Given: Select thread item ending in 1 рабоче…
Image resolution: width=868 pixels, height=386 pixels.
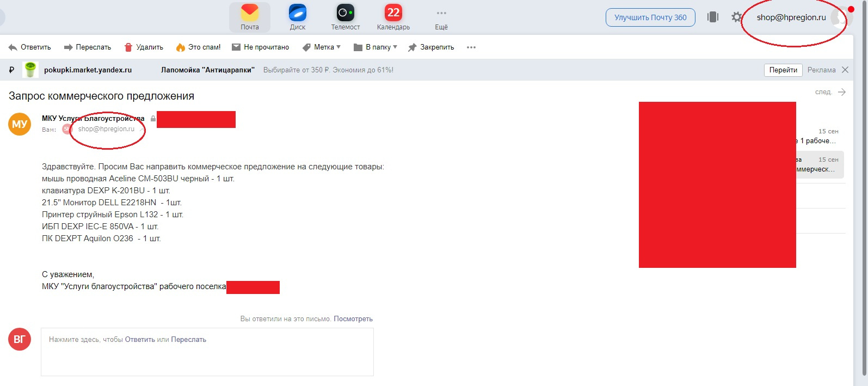Looking at the screenshot, I should click(x=820, y=136).
